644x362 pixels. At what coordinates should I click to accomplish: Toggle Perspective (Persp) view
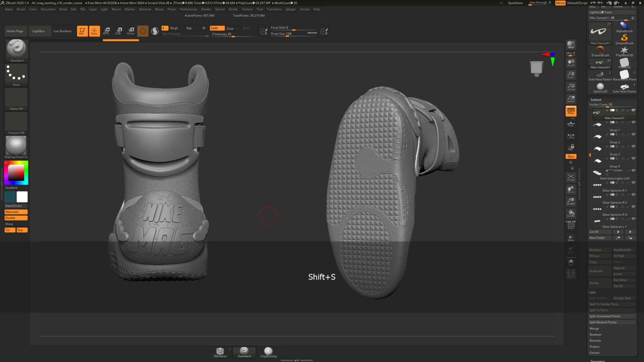click(571, 111)
